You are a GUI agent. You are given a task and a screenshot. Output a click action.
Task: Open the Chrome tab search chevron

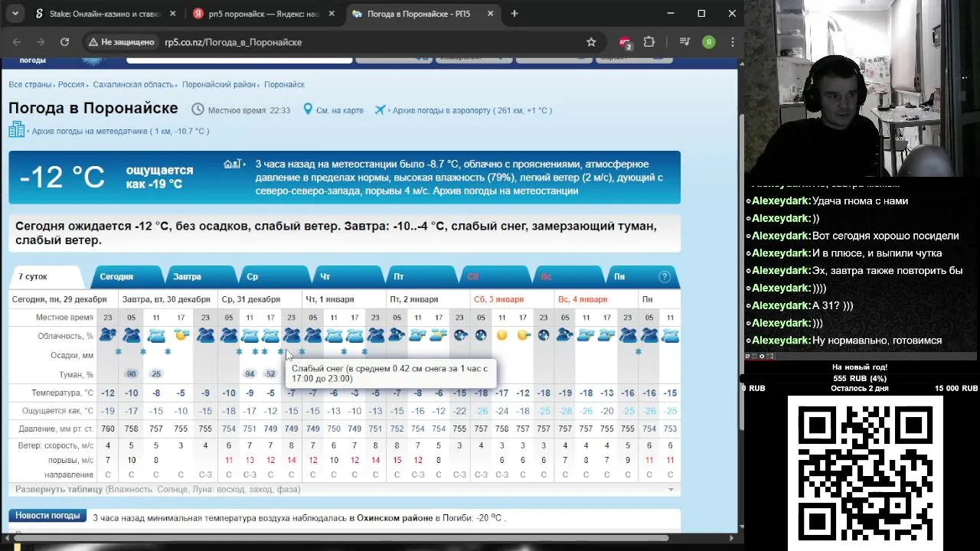(17, 14)
